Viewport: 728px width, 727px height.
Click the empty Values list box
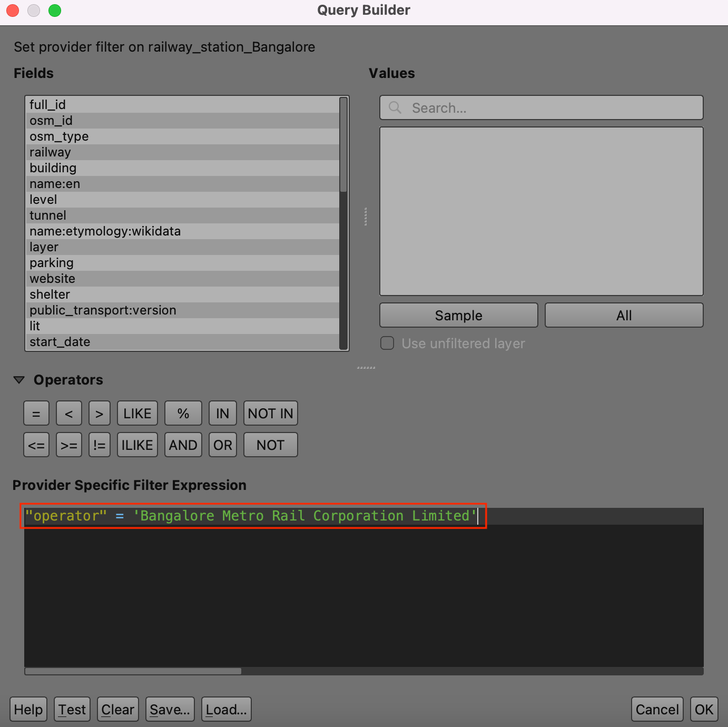click(542, 211)
